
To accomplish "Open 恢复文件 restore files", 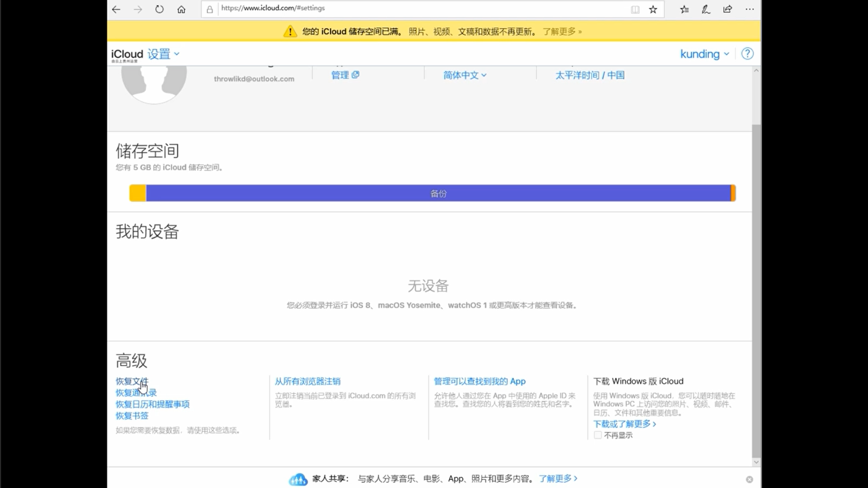I will [132, 381].
